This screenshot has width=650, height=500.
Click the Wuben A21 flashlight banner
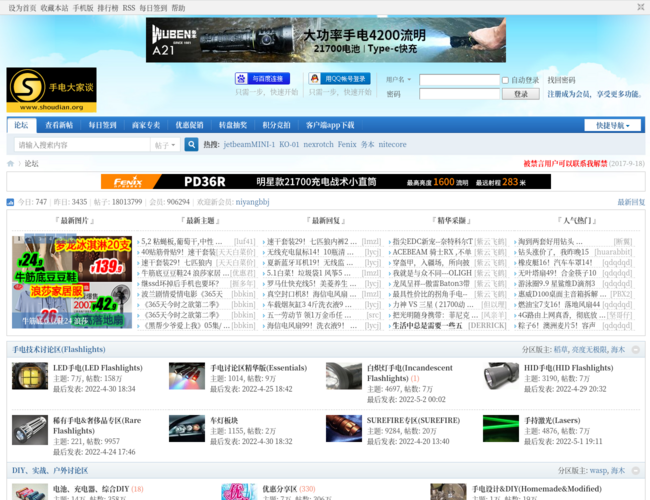326,40
